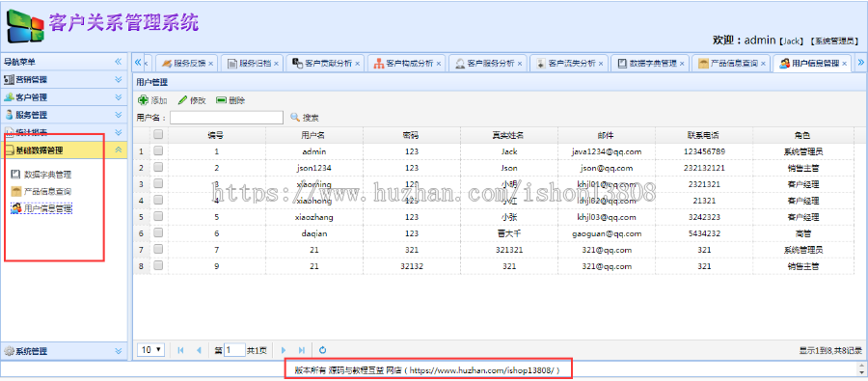
Task: Go to the first page of results
Action: click(180, 350)
